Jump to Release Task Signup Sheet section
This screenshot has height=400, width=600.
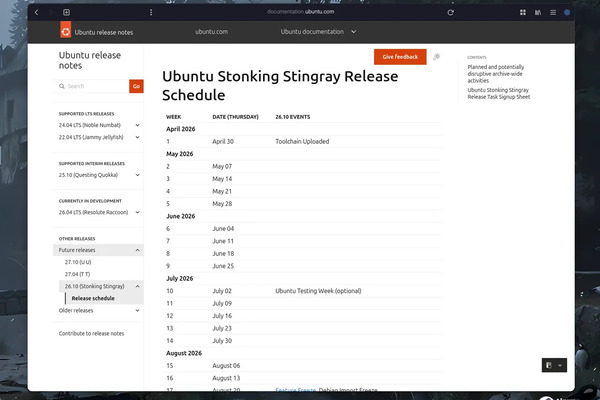point(499,93)
